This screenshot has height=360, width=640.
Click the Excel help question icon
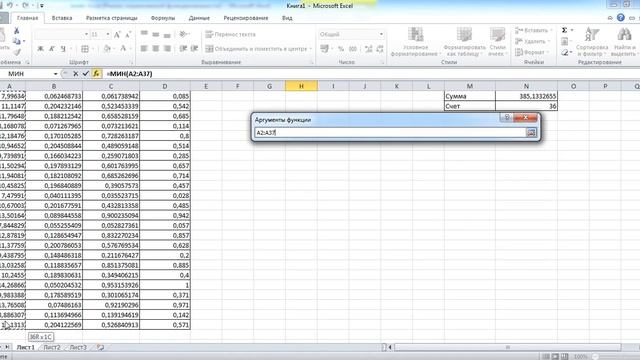(x=621, y=18)
